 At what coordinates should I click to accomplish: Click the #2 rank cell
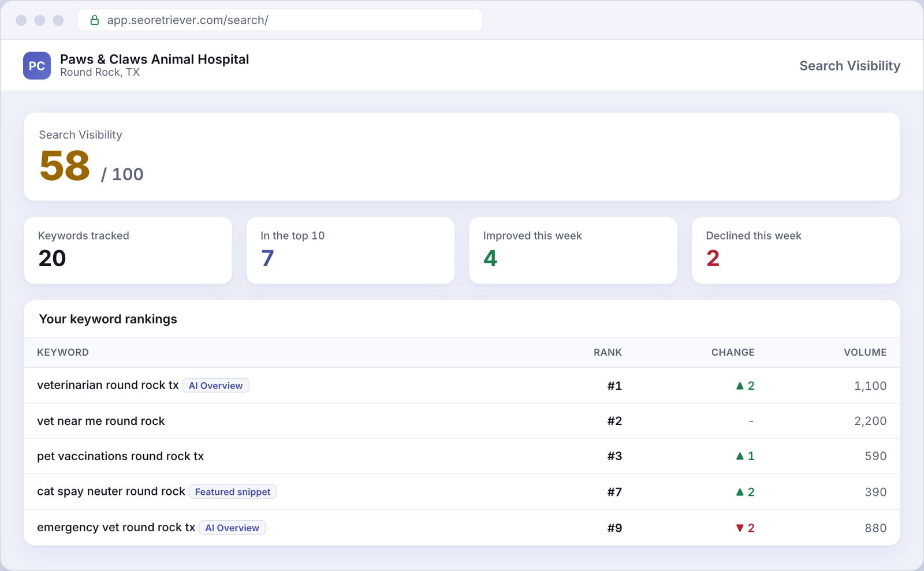coord(614,421)
